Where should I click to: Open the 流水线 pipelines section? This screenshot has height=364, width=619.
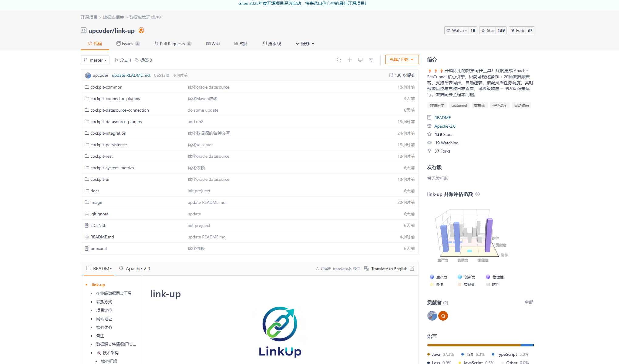click(x=271, y=43)
